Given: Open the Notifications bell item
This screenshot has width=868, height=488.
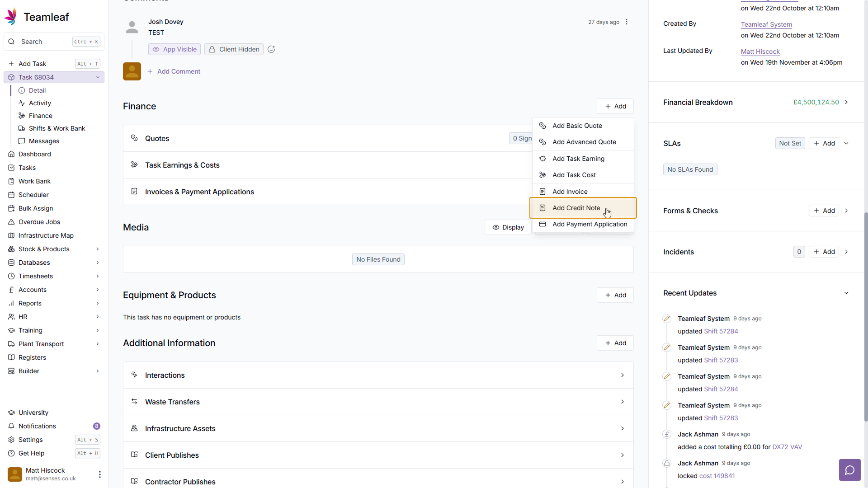Looking at the screenshot, I should 37,426.
